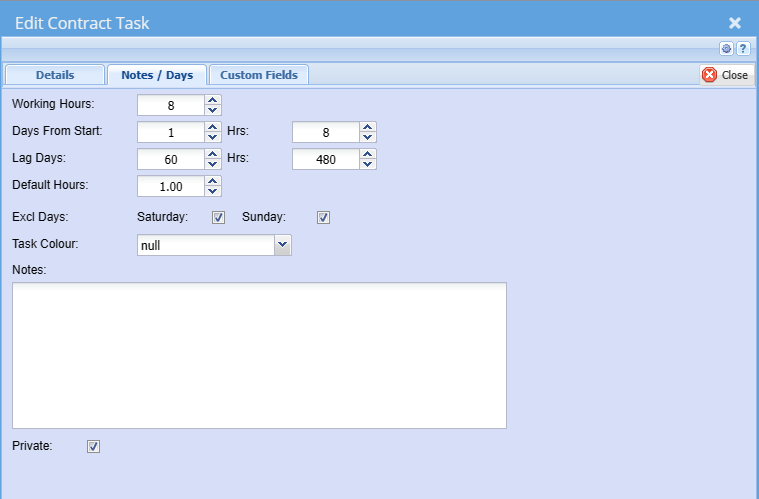Decrease Days From Start value
759x499 pixels.
tap(213, 137)
